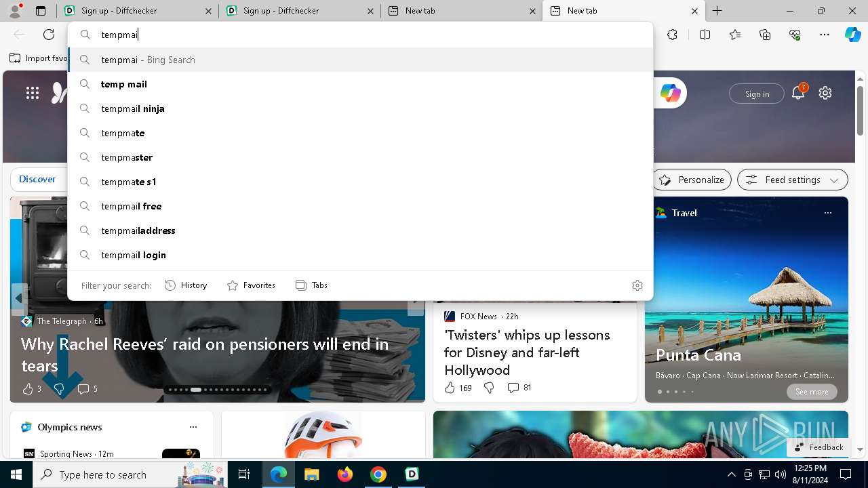Viewport: 868px width, 488px height.
Task: Open Why Rachel Reeves' raid headline
Action: pos(205,354)
